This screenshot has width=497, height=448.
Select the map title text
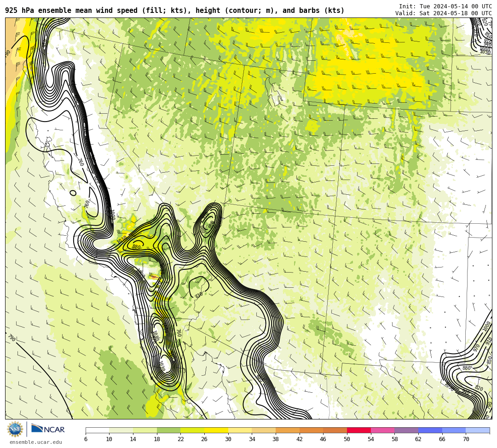(x=175, y=11)
